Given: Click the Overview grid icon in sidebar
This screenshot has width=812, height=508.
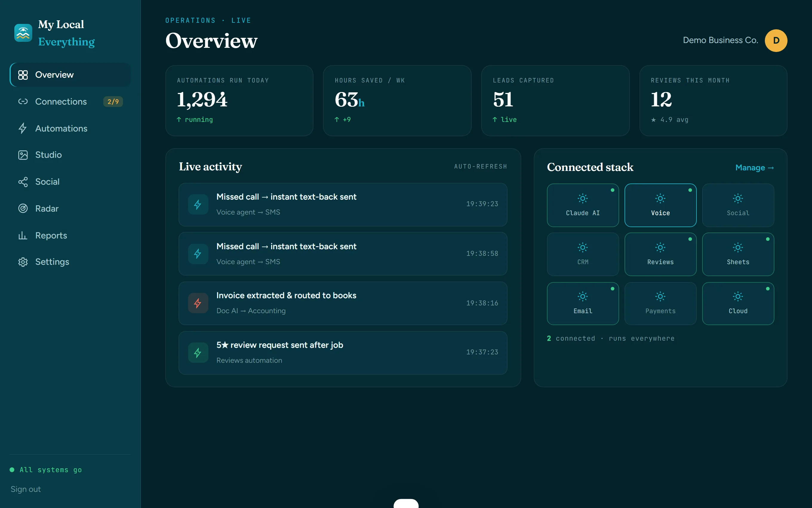Looking at the screenshot, I should pyautogui.click(x=23, y=75).
